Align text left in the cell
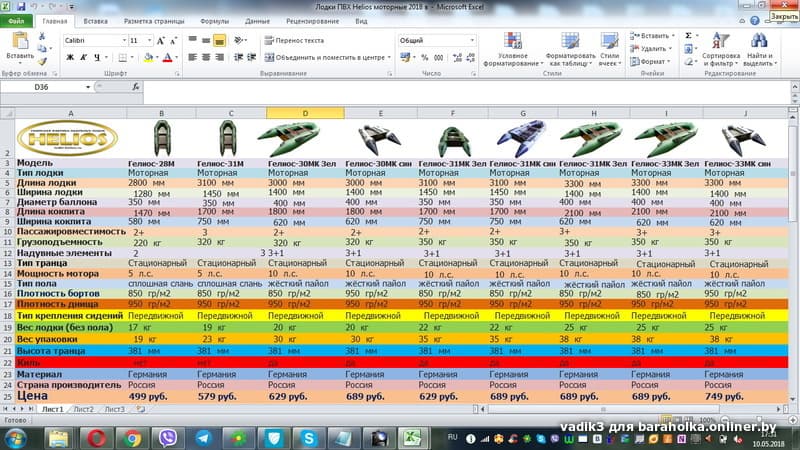800x450 pixels. (x=192, y=57)
